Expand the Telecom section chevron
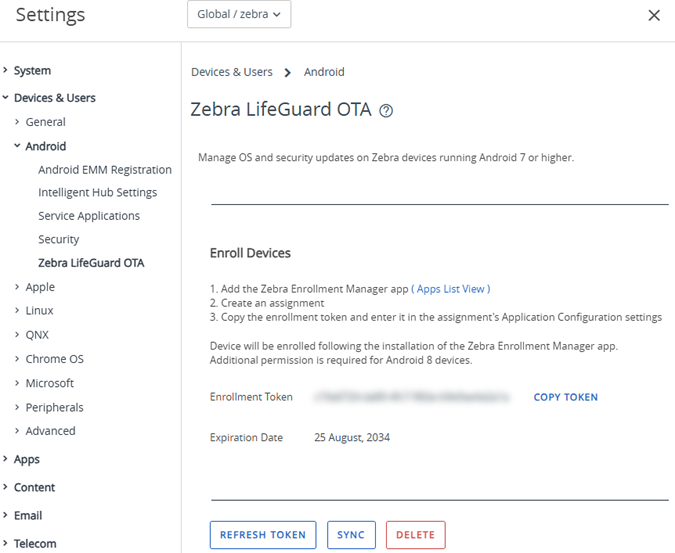Image resolution: width=675 pixels, height=553 pixels. (5, 543)
